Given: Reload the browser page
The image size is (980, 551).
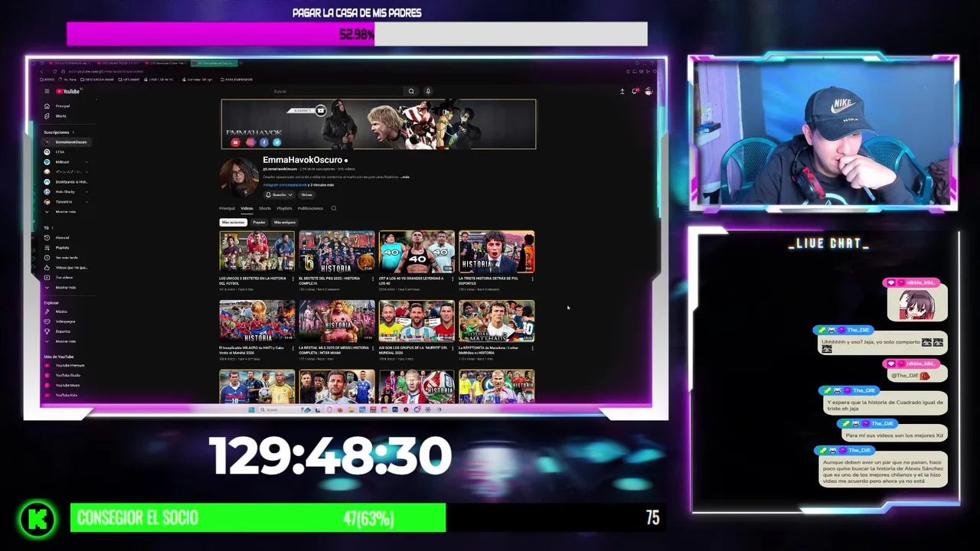Looking at the screenshot, I should point(54,71).
